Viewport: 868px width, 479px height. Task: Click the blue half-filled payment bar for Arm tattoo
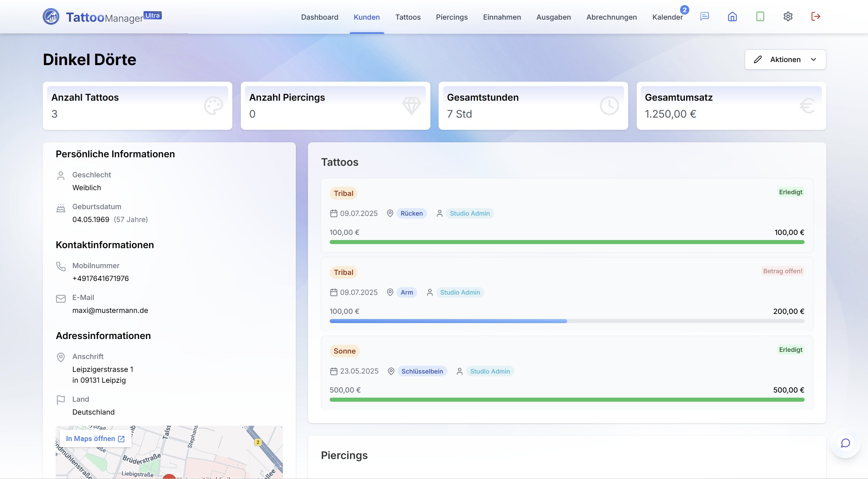[x=567, y=321]
